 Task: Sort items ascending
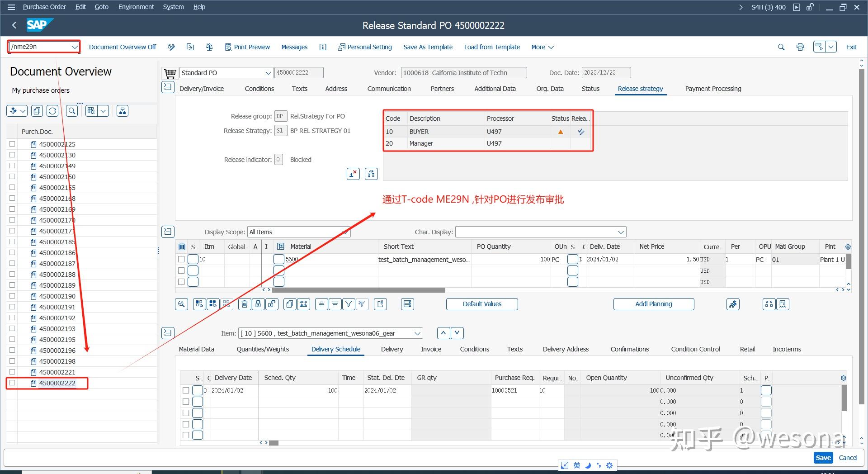tap(321, 304)
